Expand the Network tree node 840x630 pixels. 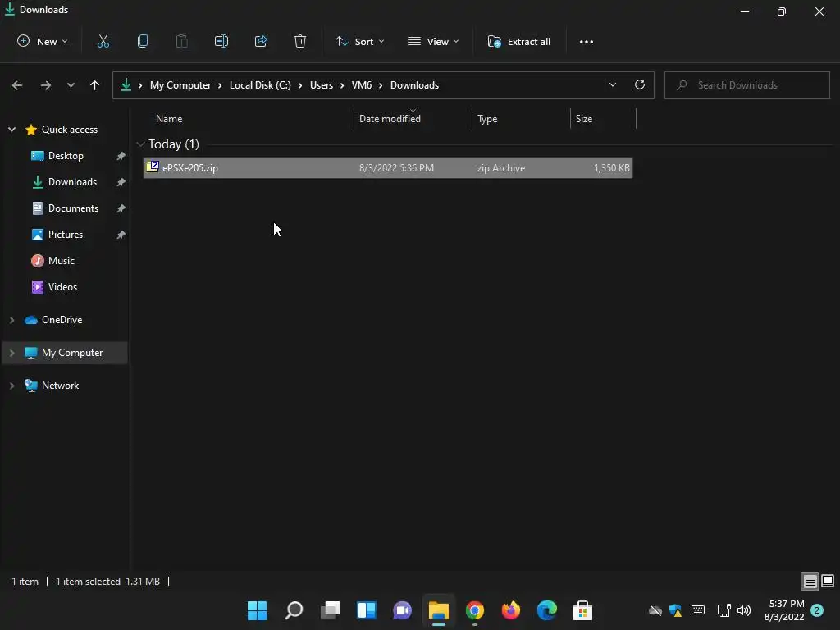[11, 386]
